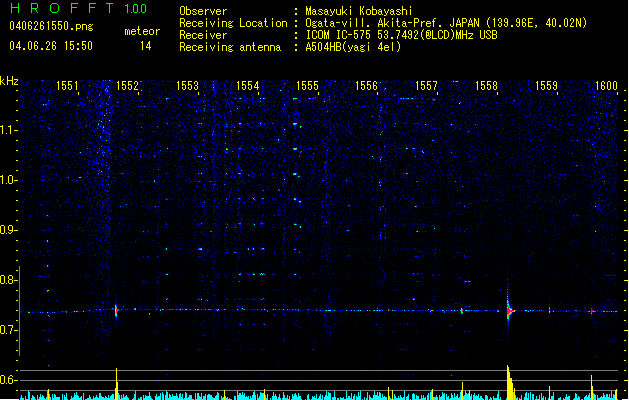Click the 1556 time marker
Viewport: 629px width, 400px height.
click(367, 86)
